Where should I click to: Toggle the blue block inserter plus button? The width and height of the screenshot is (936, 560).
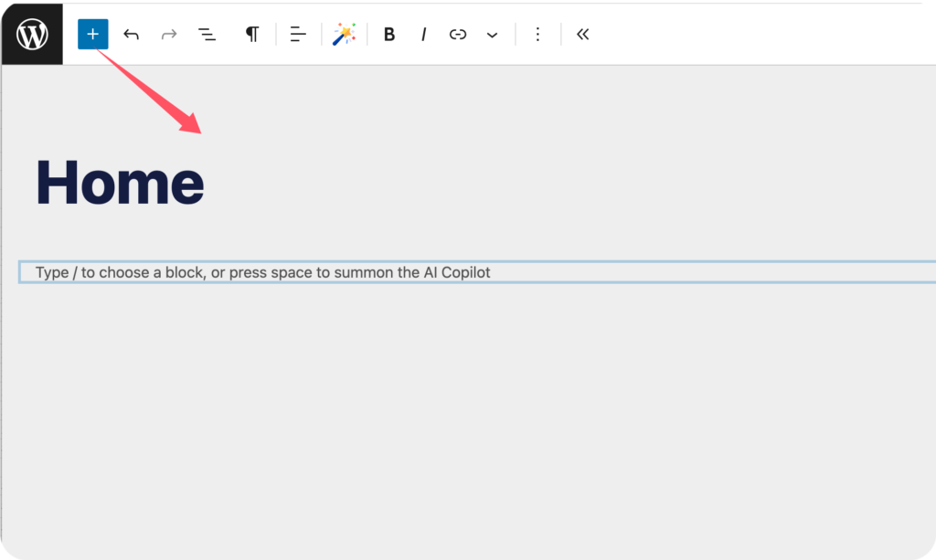pos(92,35)
